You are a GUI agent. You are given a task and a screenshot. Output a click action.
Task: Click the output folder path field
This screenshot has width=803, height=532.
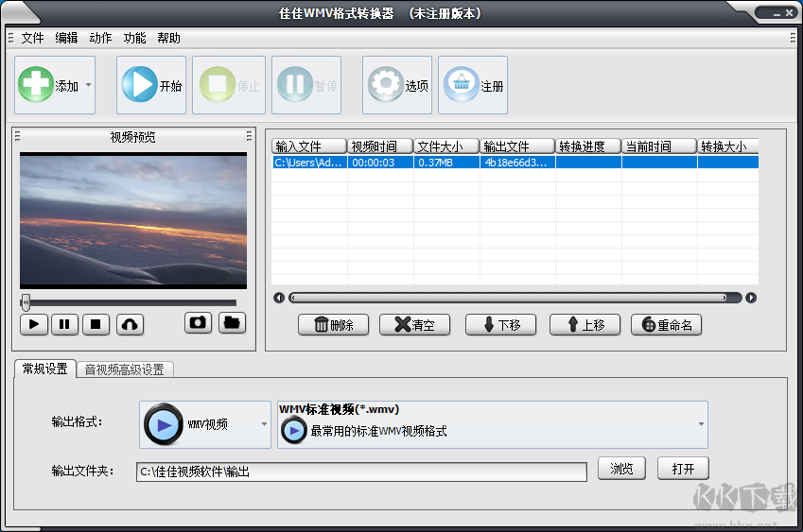point(361,472)
